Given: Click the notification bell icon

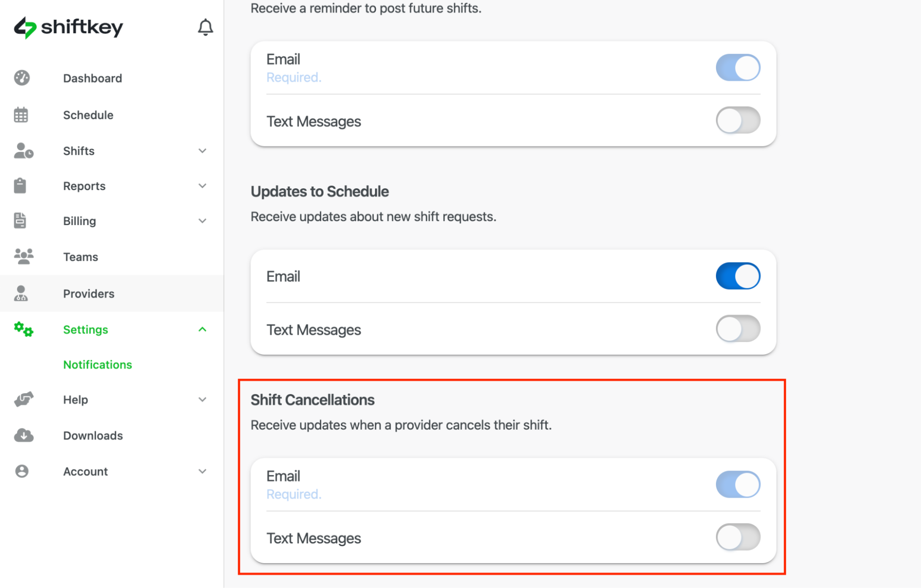Looking at the screenshot, I should [x=205, y=27].
